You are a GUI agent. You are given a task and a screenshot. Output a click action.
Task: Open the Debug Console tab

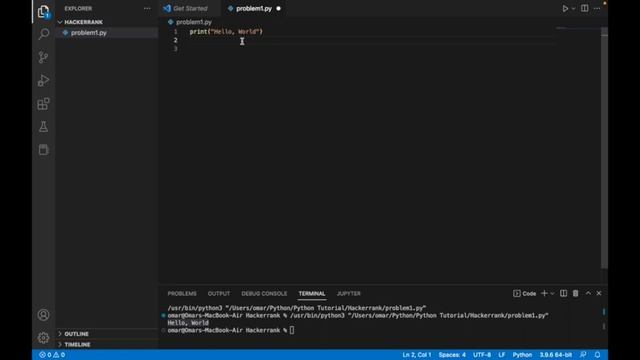tap(264, 293)
